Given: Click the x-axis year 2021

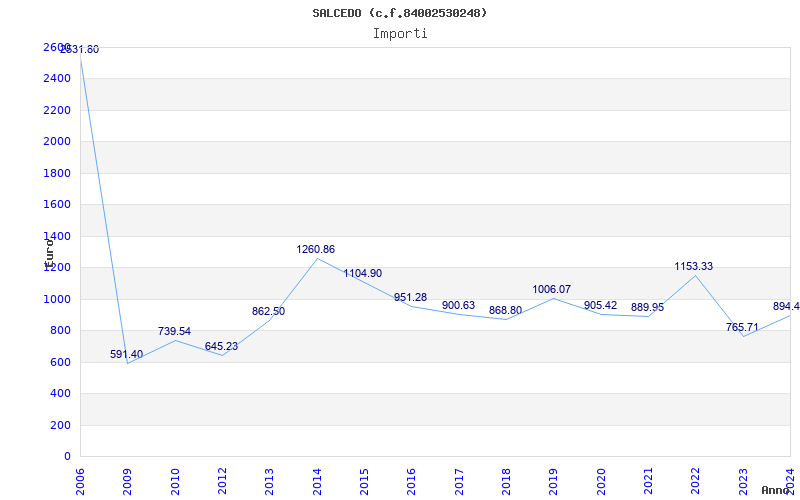Looking at the screenshot, I should coord(648,481).
